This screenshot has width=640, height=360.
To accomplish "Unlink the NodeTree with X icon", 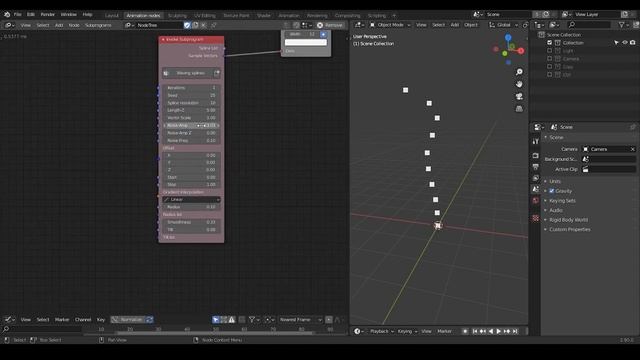I will click(x=203, y=25).
